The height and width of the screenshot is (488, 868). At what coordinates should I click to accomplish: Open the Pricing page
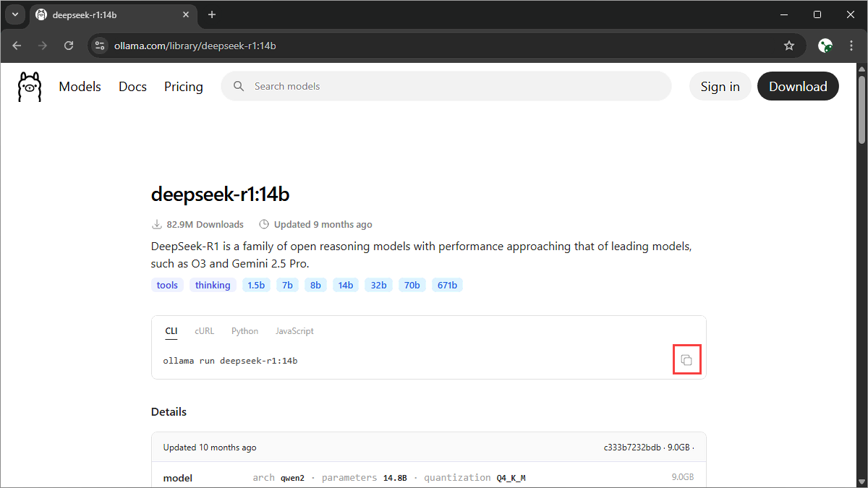tap(184, 86)
